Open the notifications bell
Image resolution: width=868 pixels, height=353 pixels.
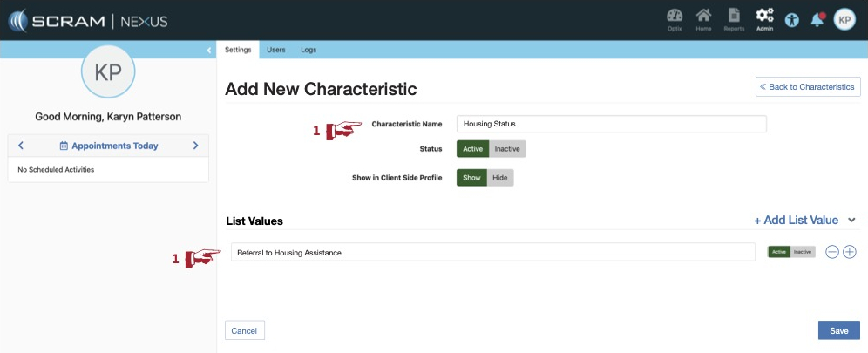click(817, 19)
